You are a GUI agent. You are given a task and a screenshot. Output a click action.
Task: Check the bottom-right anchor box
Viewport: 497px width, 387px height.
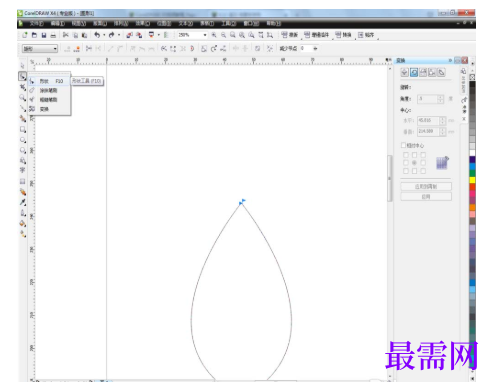(x=423, y=171)
